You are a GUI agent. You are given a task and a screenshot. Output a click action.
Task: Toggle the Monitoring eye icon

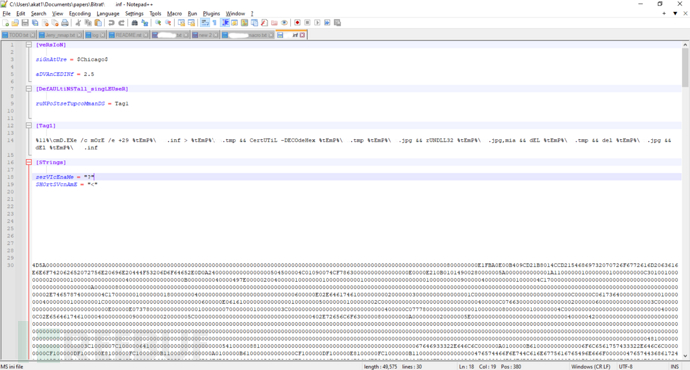click(x=284, y=23)
